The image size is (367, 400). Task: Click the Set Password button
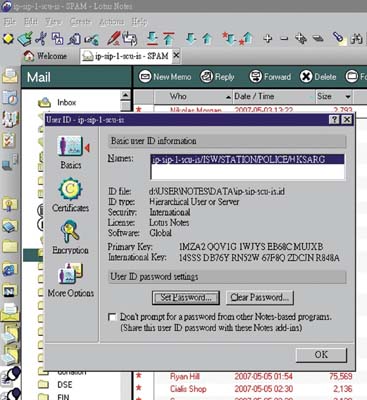point(186,297)
